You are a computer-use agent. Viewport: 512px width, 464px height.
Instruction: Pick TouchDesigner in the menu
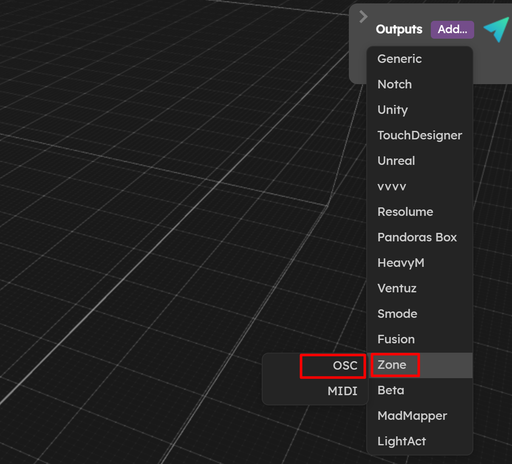coord(420,135)
